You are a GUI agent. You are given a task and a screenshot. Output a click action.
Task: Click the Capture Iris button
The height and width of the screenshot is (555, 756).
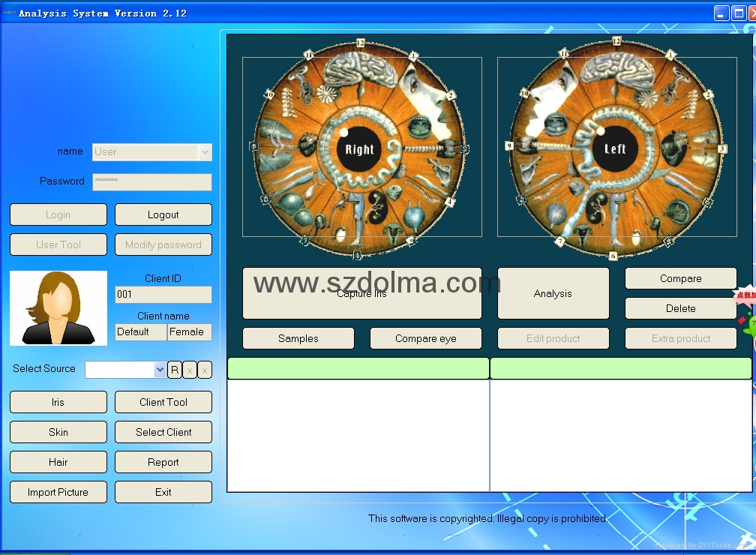tap(362, 293)
